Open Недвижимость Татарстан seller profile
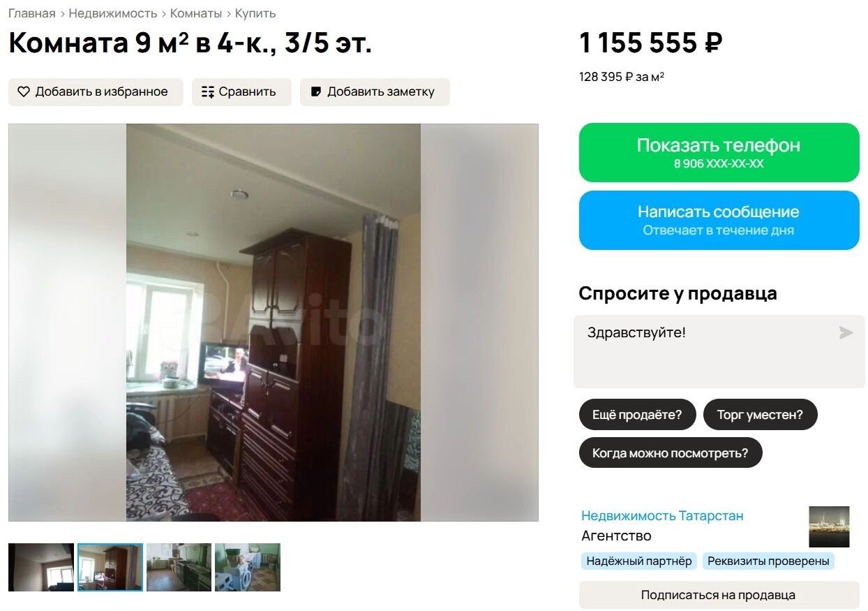Image resolution: width=868 pixels, height=611 pixels. (662, 515)
